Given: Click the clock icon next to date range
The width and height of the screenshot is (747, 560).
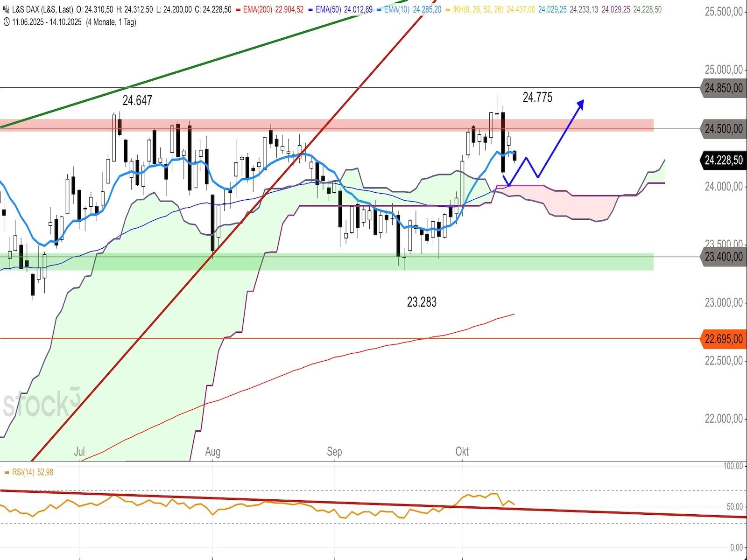Looking at the screenshot, I should point(6,22).
